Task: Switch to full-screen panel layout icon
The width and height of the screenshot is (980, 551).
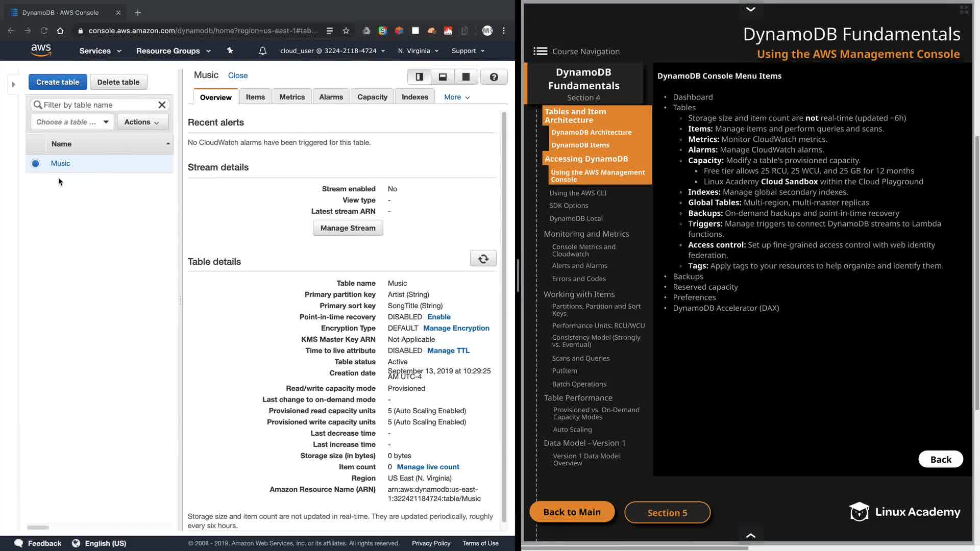Action: coord(465,77)
